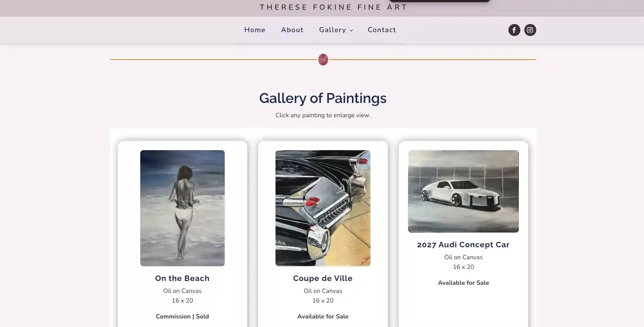Screen dimensions: 644x327
Task: Click the Gallery of Paintings heading
Action: tap(322, 98)
